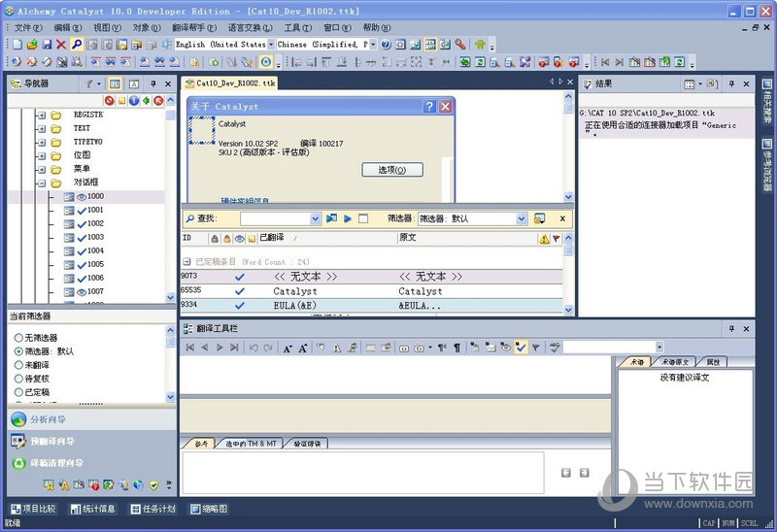Viewport: 777px width, 532px height.
Task: Click the wrench tools icon in toolbar
Action: point(460,45)
